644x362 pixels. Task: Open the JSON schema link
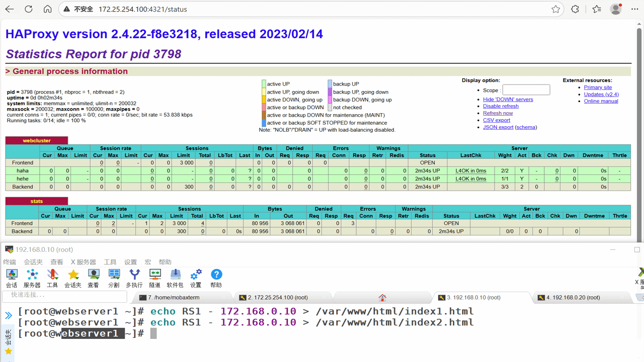click(x=526, y=128)
